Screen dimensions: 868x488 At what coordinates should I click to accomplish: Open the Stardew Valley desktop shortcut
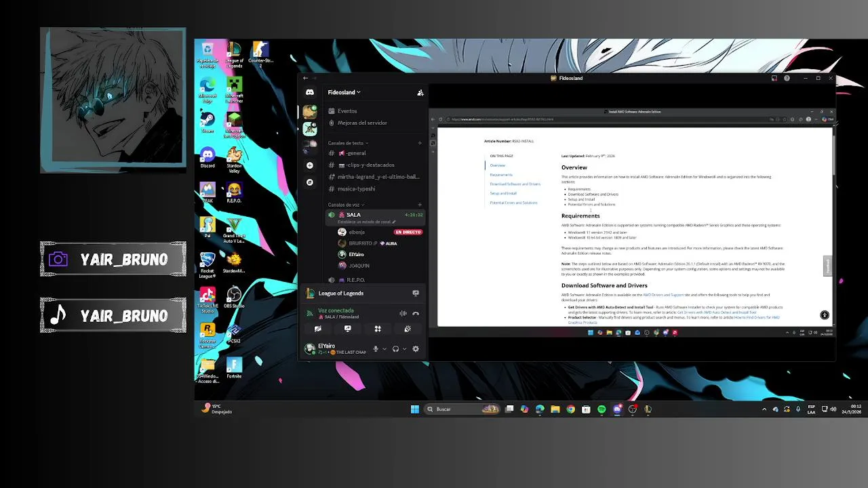click(234, 160)
